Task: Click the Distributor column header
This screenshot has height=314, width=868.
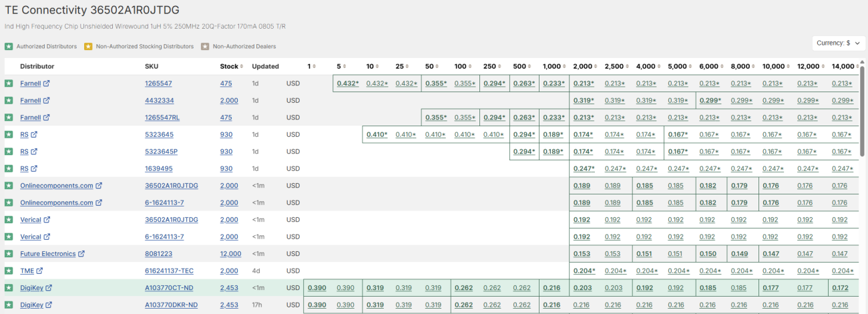Action: click(x=37, y=66)
